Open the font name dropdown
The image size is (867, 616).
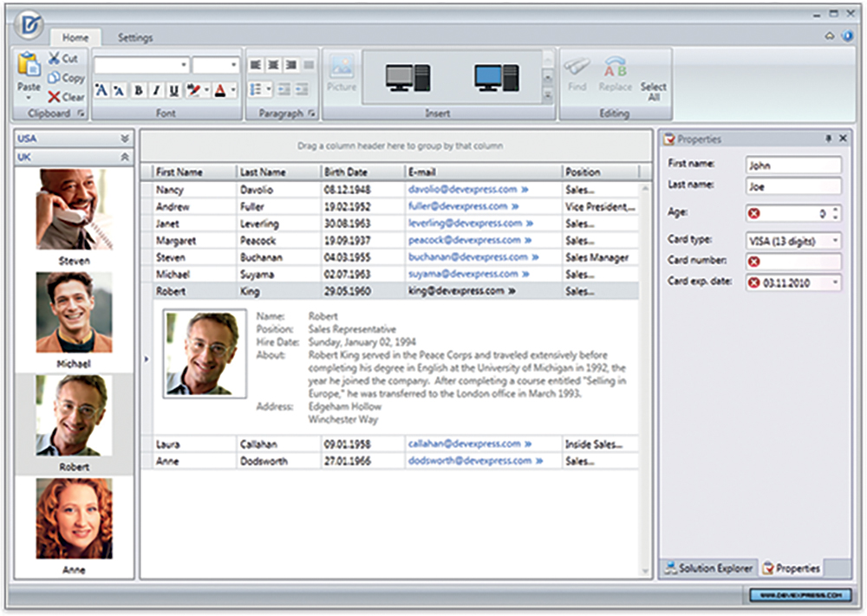(x=184, y=66)
